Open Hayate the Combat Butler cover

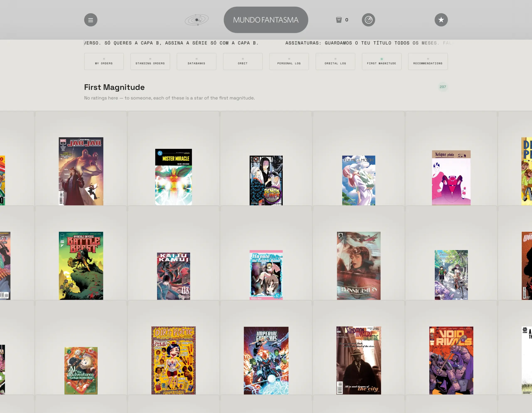266,275
